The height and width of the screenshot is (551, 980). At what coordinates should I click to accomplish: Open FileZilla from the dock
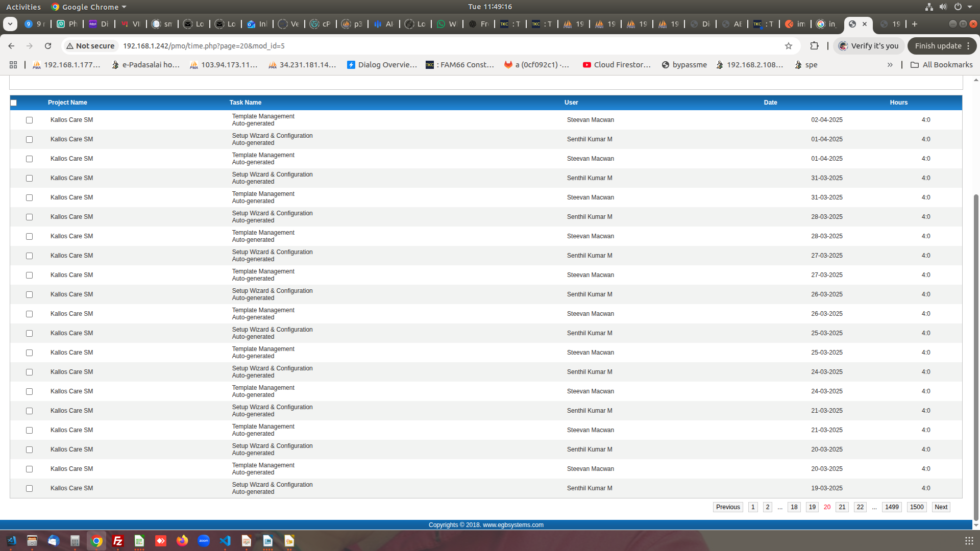[x=118, y=541]
